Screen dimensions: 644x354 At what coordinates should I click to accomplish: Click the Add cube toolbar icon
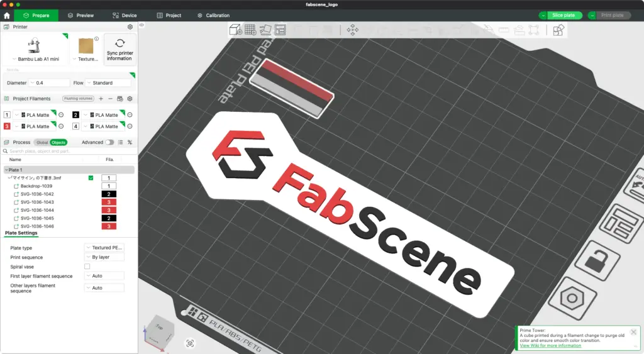[235, 30]
